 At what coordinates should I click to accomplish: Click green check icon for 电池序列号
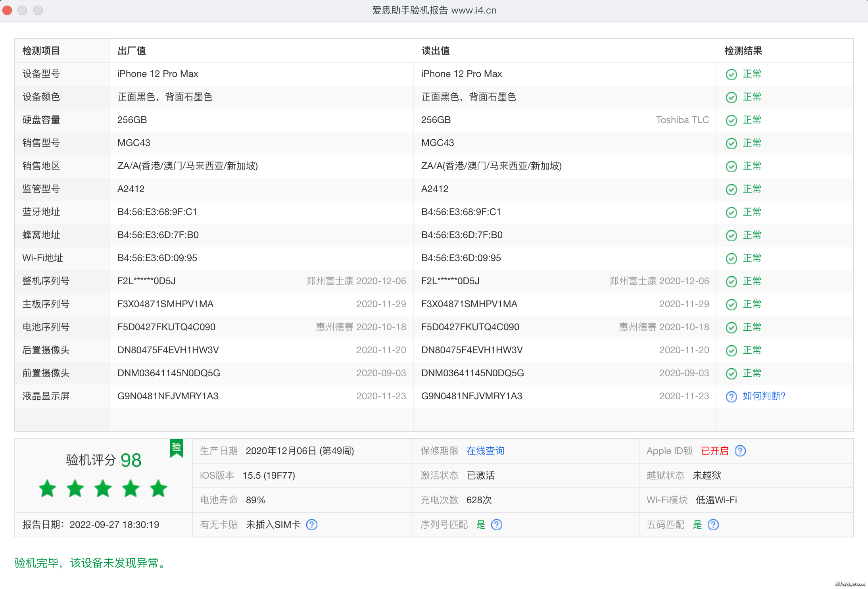click(x=731, y=327)
